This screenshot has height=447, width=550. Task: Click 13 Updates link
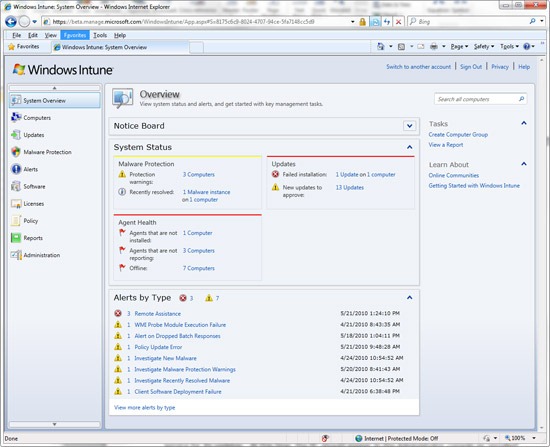(350, 187)
